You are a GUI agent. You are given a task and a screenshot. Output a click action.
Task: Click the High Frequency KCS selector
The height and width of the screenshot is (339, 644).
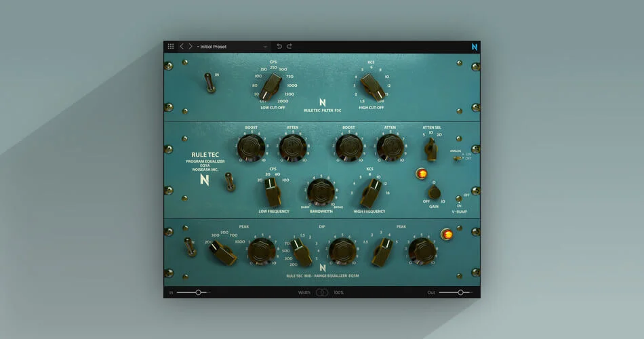(x=371, y=193)
